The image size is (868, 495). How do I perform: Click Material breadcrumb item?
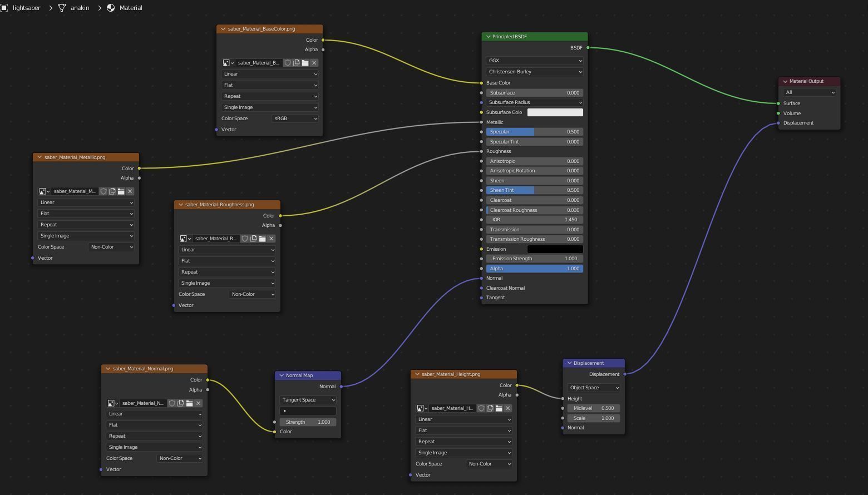pos(131,8)
